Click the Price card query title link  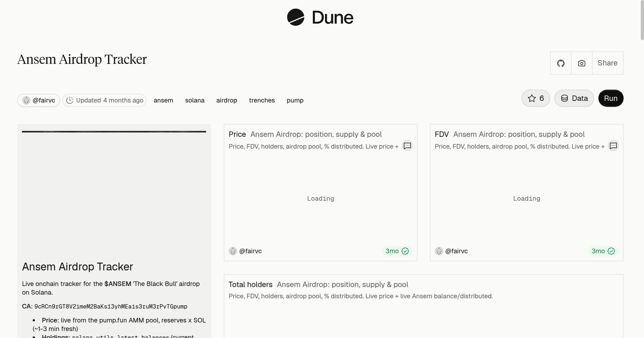(316, 134)
